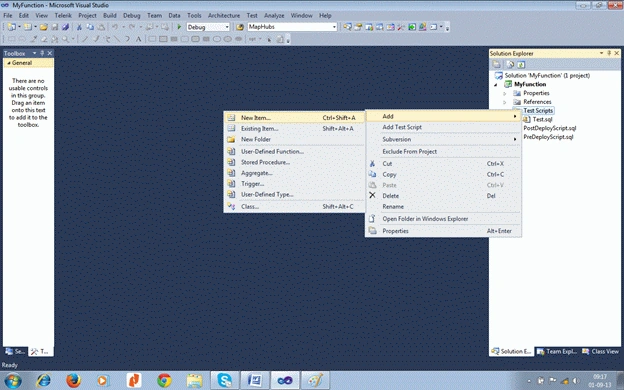Viewport: 624px width, 390px height.
Task: Open the Architecture menu
Action: (224, 16)
